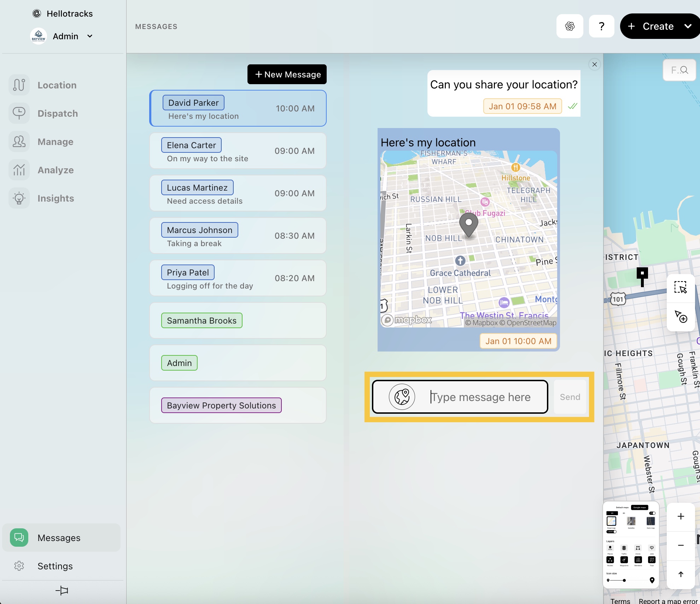Zoom in the map with plus
The image size is (700, 604).
pyautogui.click(x=681, y=516)
